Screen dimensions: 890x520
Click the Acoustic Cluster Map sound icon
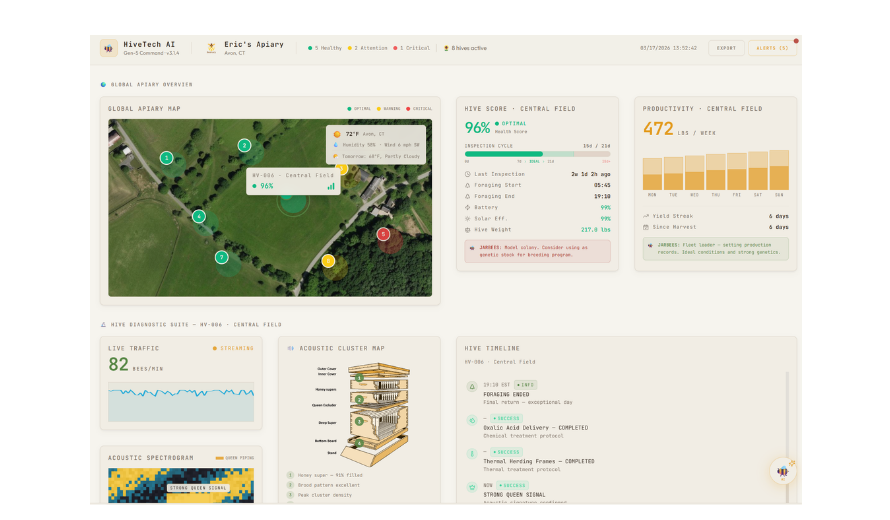[x=291, y=349]
